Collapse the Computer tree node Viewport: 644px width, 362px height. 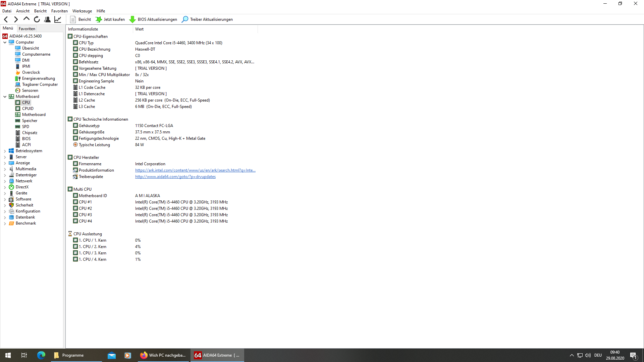[x=5, y=42]
